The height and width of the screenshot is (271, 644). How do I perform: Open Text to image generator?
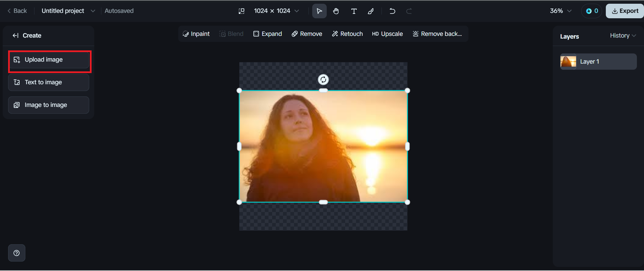pos(49,82)
